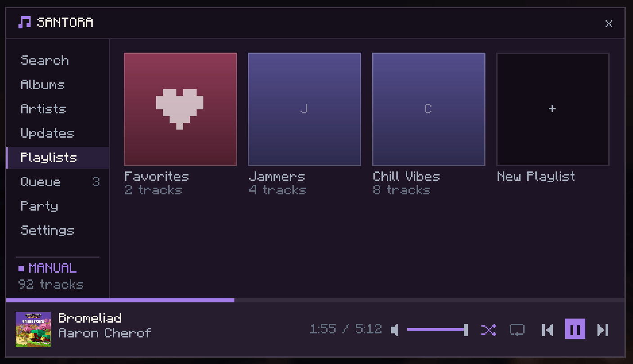Go back to previous track
Screen dimensions: 633x364
click(548, 330)
